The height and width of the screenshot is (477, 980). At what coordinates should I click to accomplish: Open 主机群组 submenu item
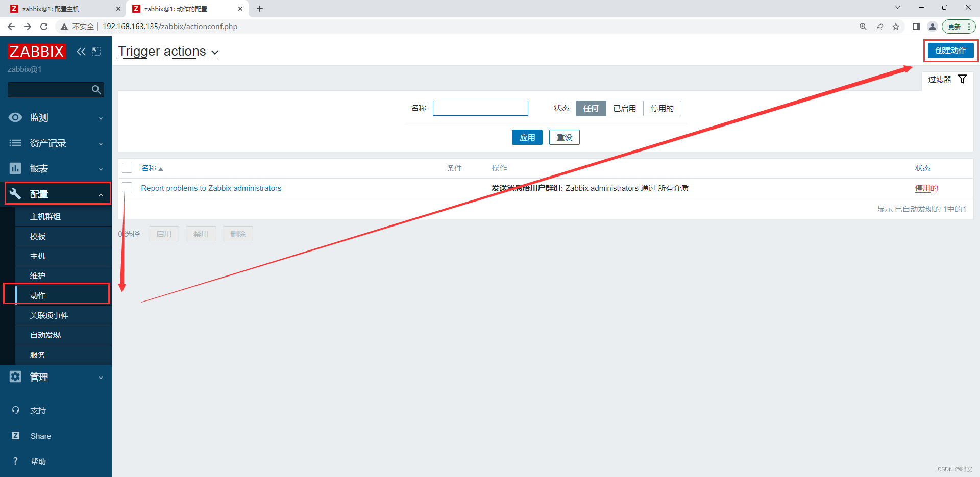click(x=63, y=216)
